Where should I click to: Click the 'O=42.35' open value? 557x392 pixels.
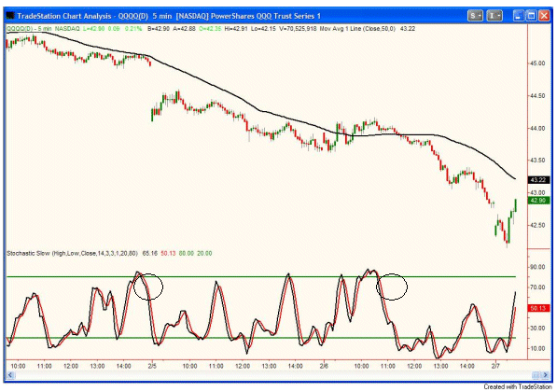pos(210,28)
